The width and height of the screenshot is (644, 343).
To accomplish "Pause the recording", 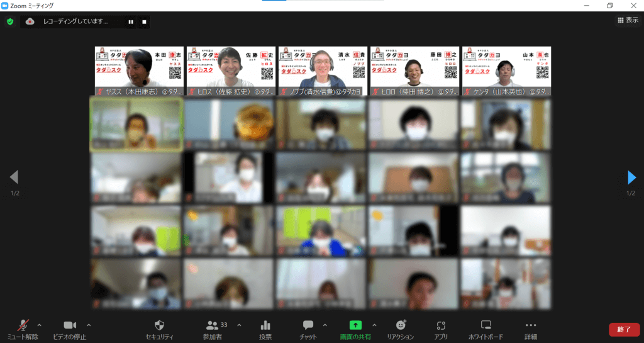I will [131, 21].
